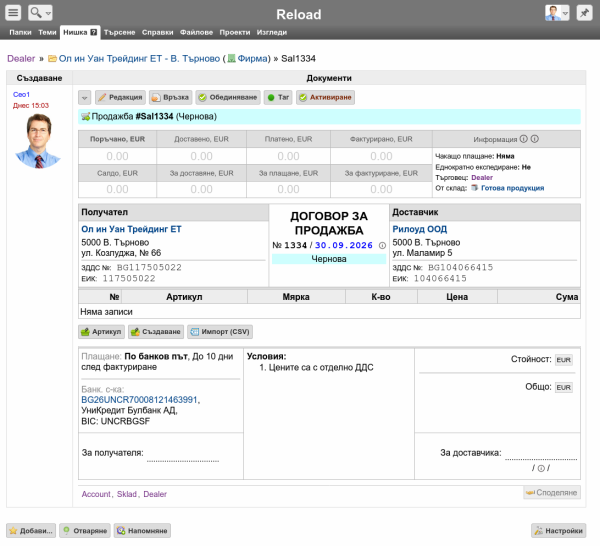This screenshot has width=600, height=546.
Task: Open the Dealer trader link in Информация
Action: pos(482,178)
